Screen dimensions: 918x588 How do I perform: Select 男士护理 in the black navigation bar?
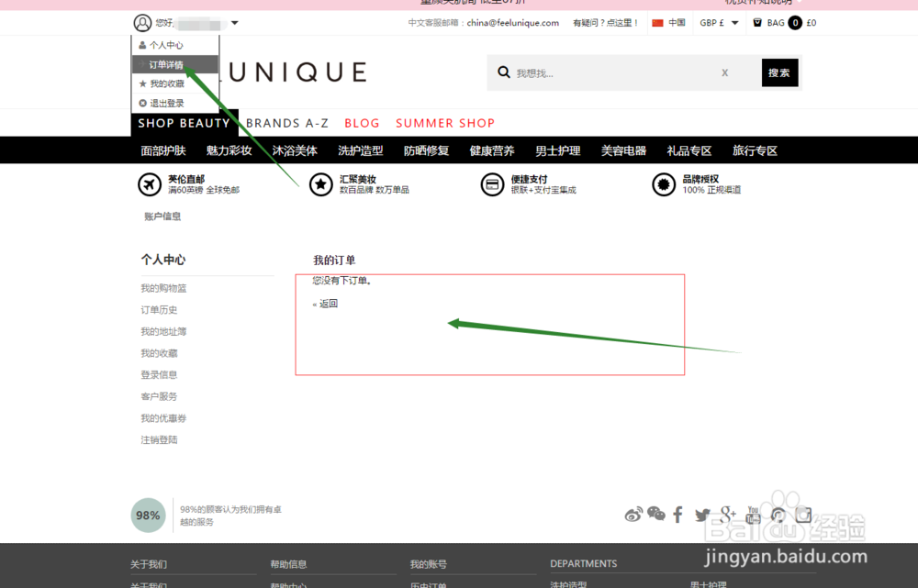tap(557, 150)
